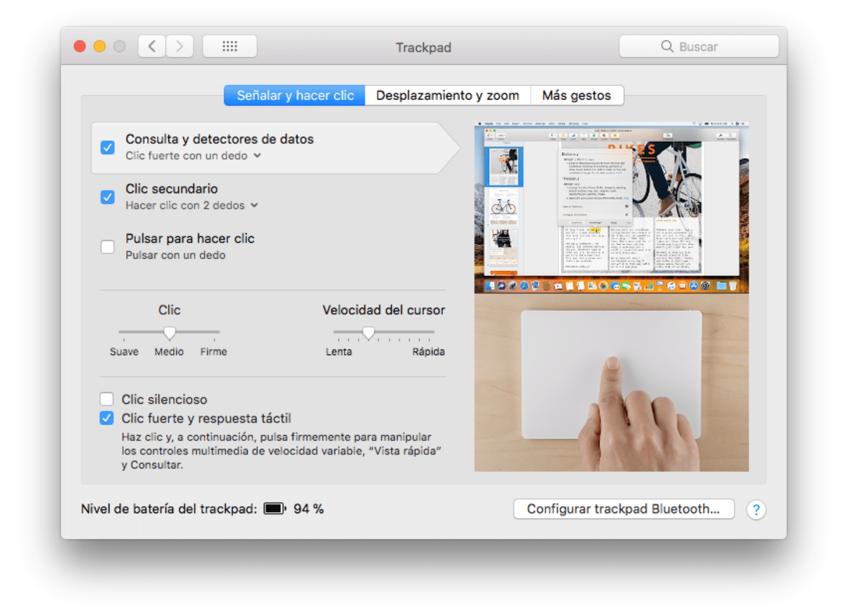Open help with the question mark button
The width and height of the screenshot is (868, 611).
point(756,510)
